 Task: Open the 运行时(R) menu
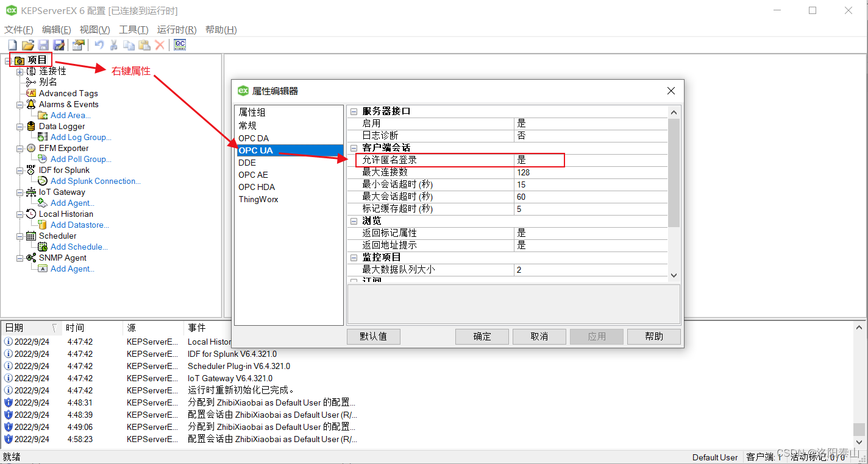(x=177, y=30)
